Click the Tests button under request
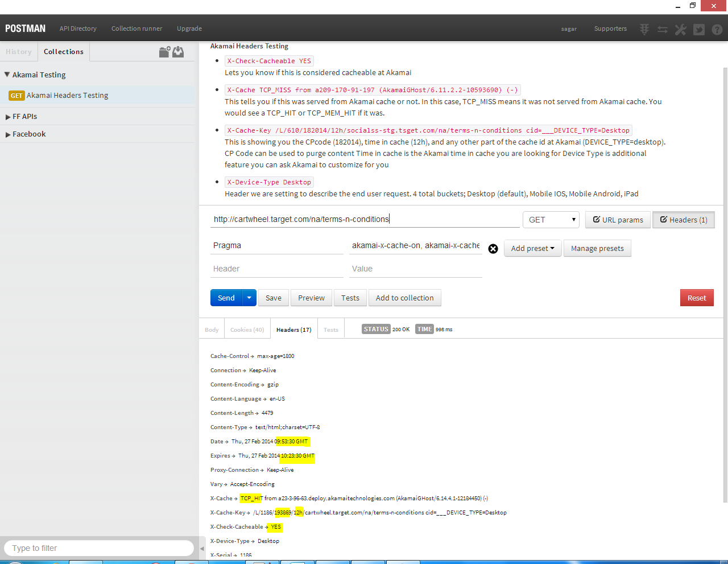Image resolution: width=728 pixels, height=564 pixels. [x=350, y=298]
